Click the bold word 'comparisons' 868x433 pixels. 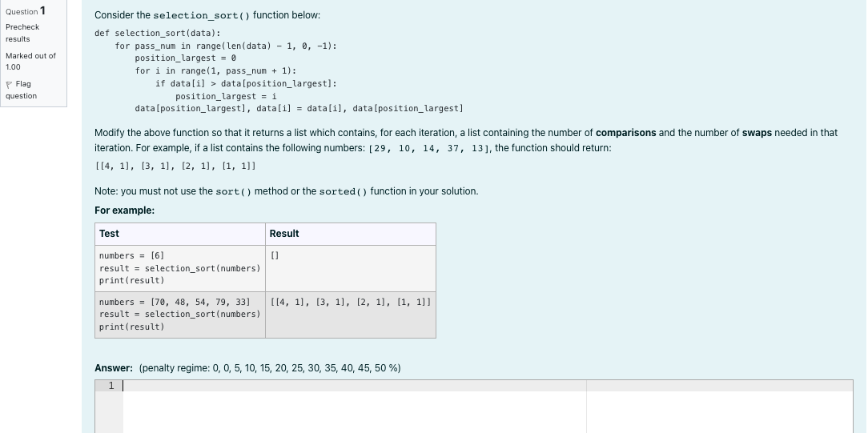tap(625, 133)
